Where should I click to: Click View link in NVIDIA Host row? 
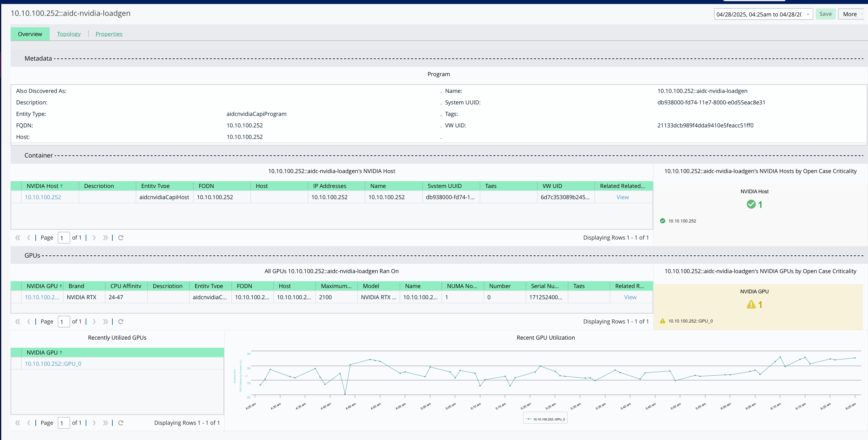(623, 197)
